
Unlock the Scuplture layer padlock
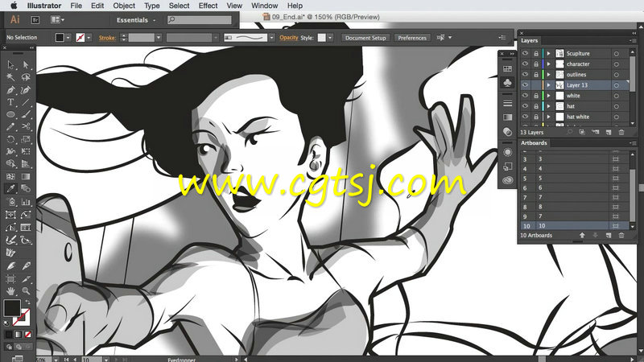point(536,53)
